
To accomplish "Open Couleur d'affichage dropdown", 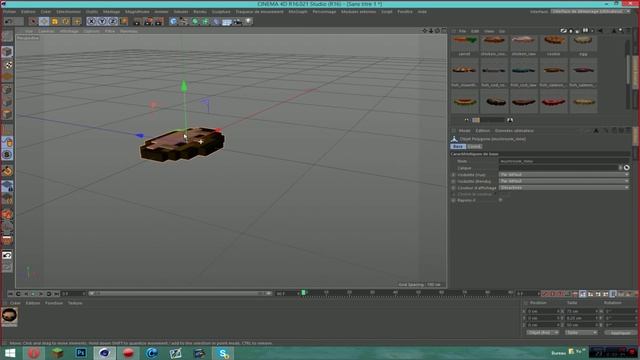I will click(564, 188).
